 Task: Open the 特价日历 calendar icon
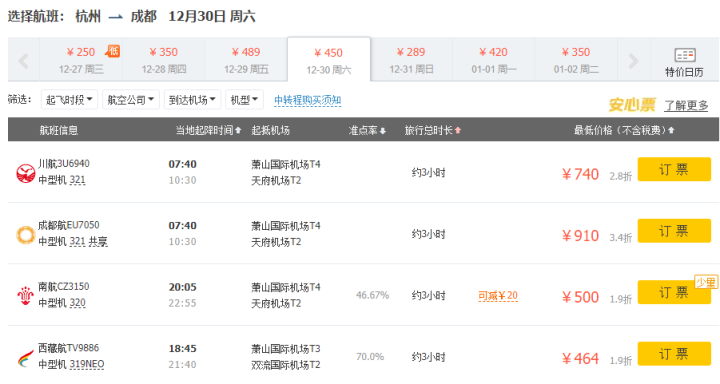pos(685,55)
